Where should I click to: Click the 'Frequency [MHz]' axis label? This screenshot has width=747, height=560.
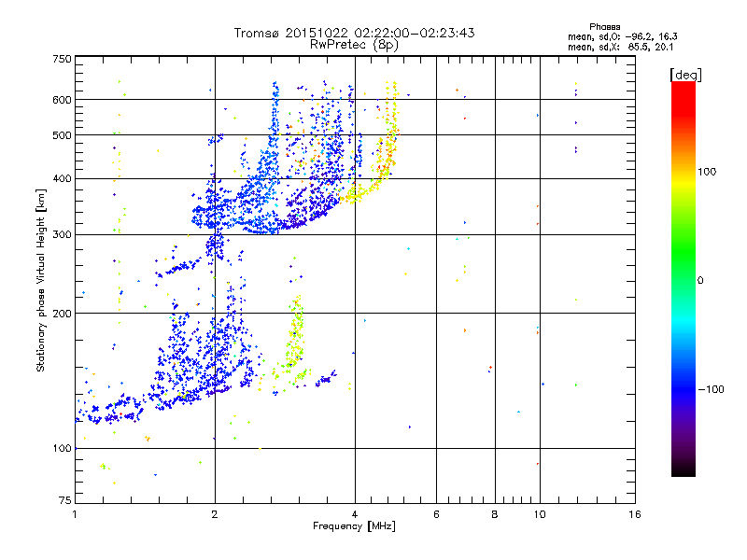coord(354,526)
